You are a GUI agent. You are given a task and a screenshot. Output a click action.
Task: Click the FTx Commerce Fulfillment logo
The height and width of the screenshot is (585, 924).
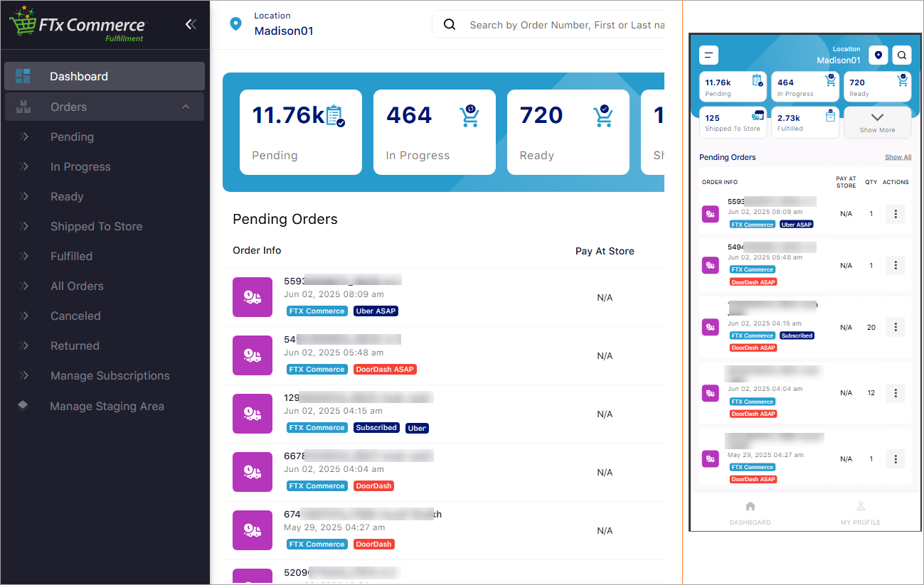[77, 25]
